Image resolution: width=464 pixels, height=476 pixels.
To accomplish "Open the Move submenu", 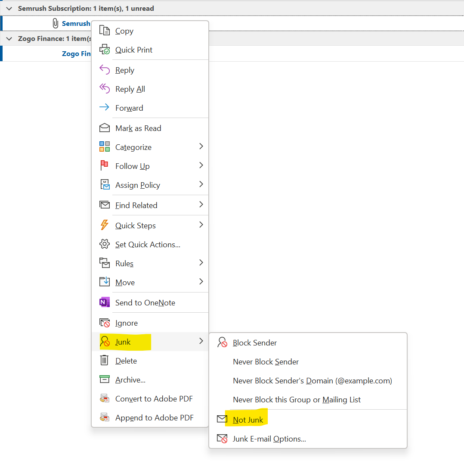I will 125,282.
